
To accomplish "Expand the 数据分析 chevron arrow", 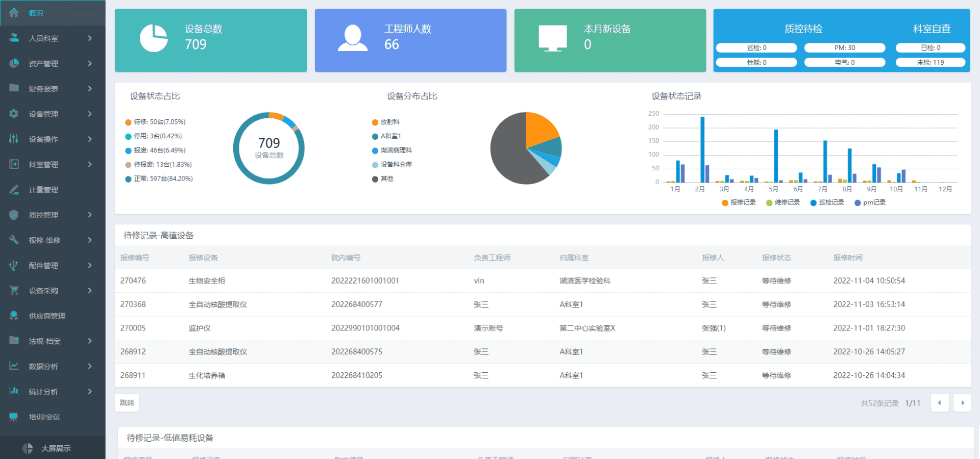I will pos(90,366).
